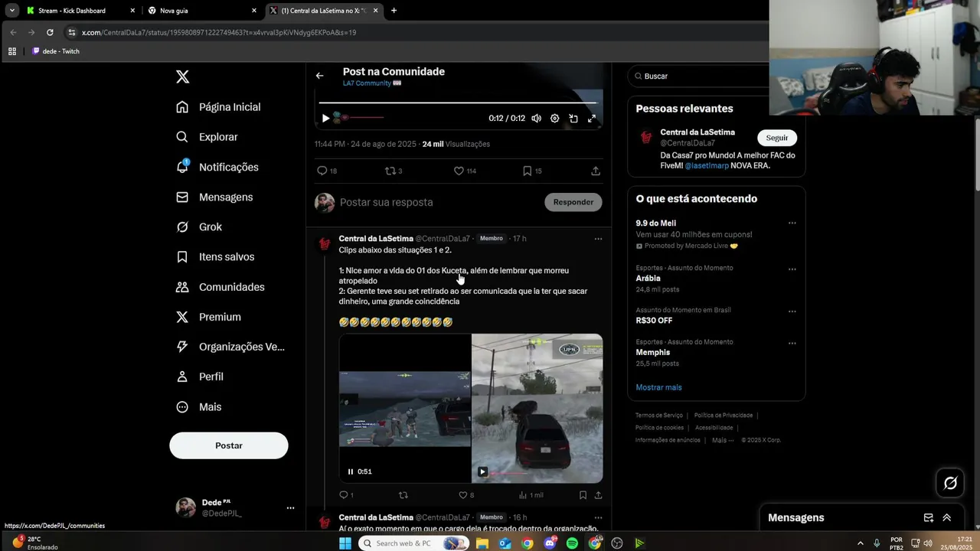Open the Memphis trending topic
This screenshot has width=980, height=551.
[x=652, y=352]
